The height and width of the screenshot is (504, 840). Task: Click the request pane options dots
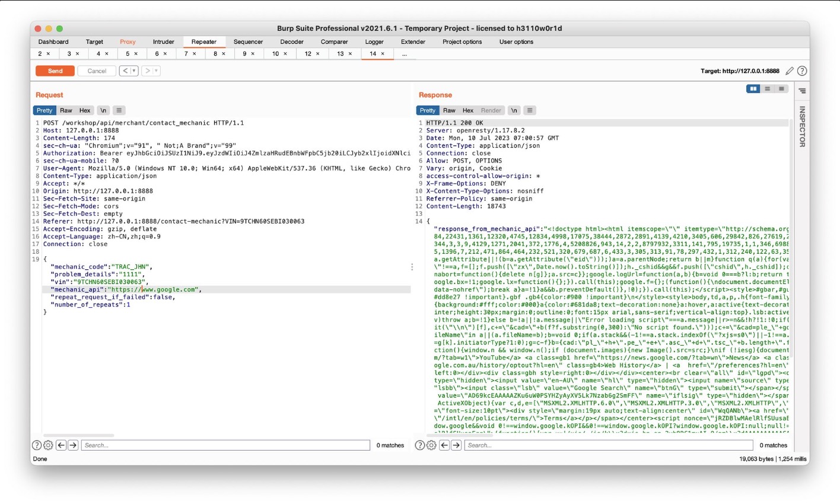point(412,267)
